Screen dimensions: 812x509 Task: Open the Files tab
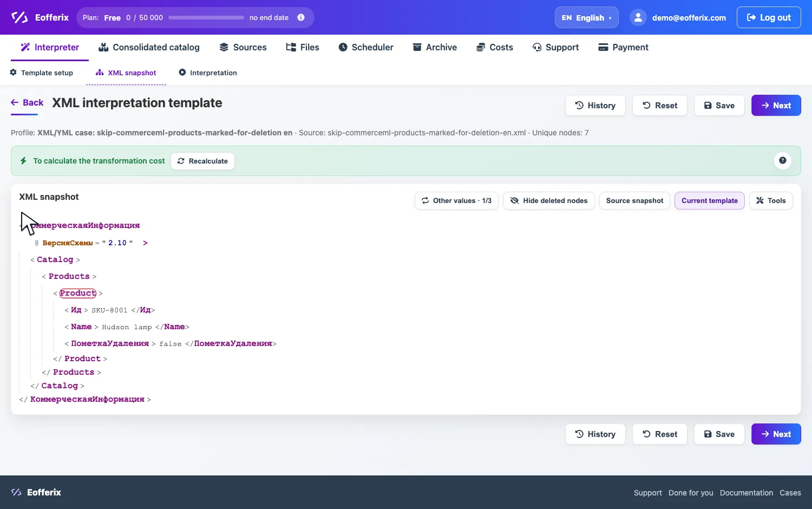[303, 47]
